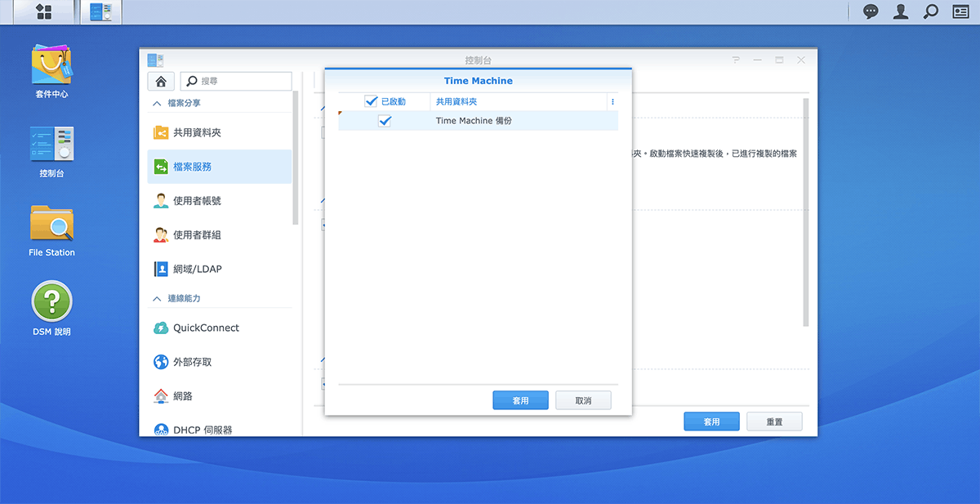The height and width of the screenshot is (504, 980).
Task: Focus the 搜尋 search field
Action: 236,81
